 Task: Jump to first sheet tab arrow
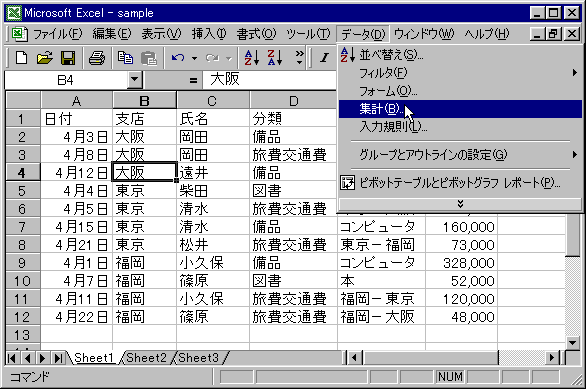12,358
